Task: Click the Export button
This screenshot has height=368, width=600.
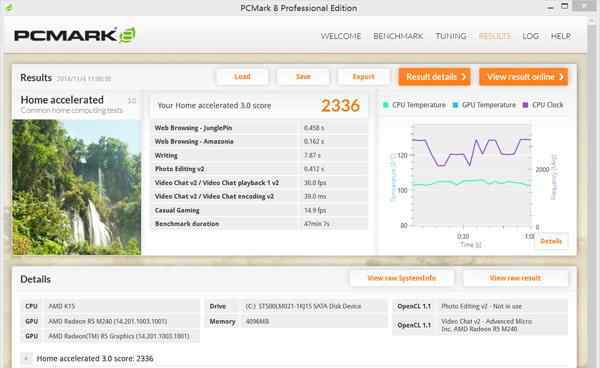Action: (x=364, y=77)
